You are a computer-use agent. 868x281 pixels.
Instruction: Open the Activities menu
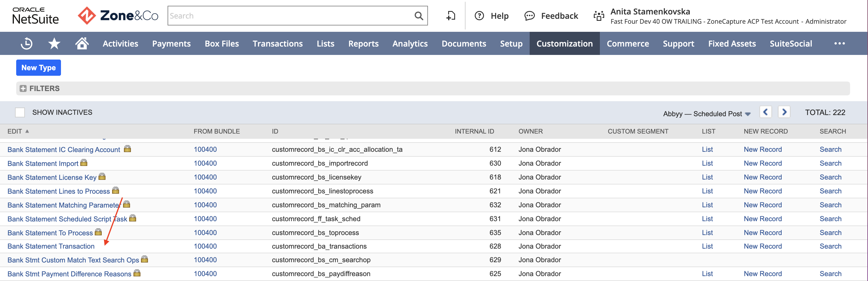tap(120, 43)
